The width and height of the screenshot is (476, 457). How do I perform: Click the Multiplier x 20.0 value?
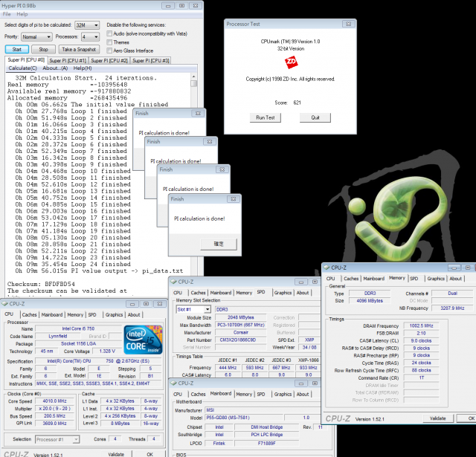point(54,409)
